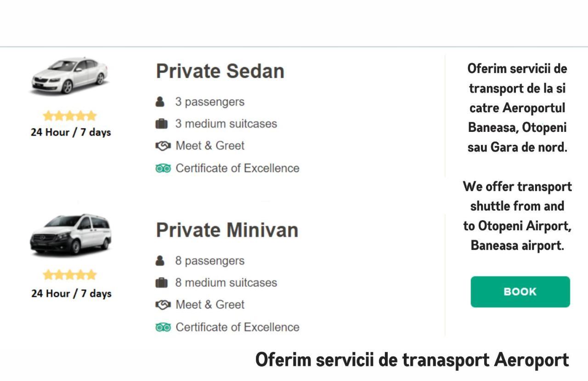Select the Private Minivan heading
Screen dimensions: 588x381
pos(227,230)
